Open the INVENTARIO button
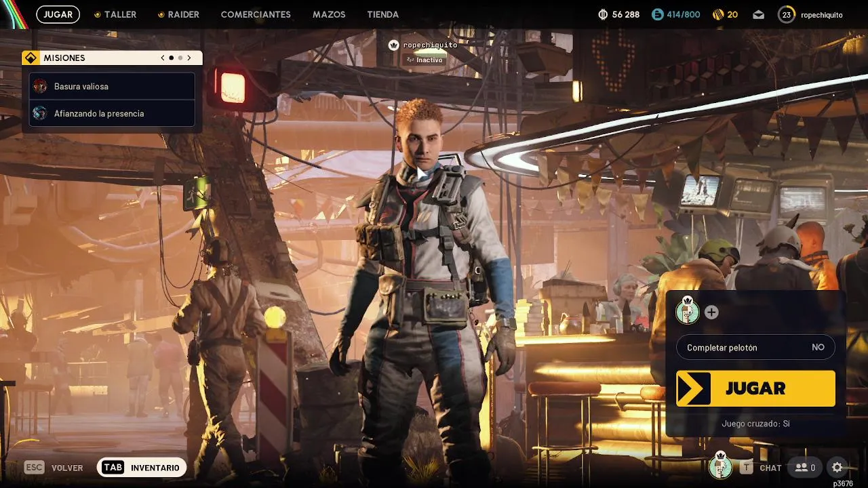 142,468
